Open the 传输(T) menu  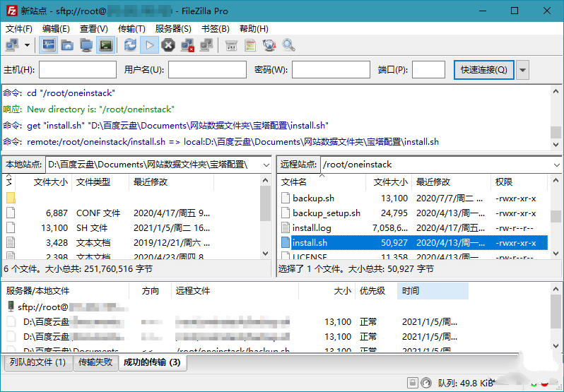point(131,29)
